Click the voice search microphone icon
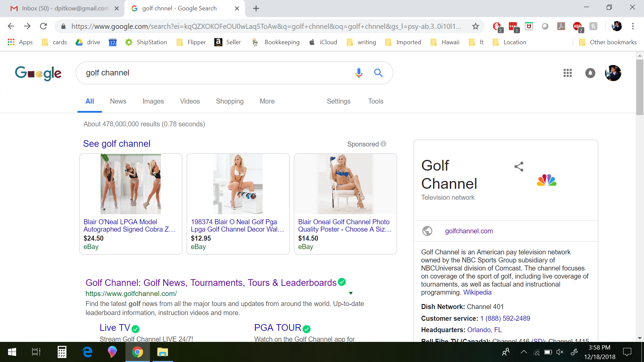Viewport: 644px width, 362px height. point(359,73)
